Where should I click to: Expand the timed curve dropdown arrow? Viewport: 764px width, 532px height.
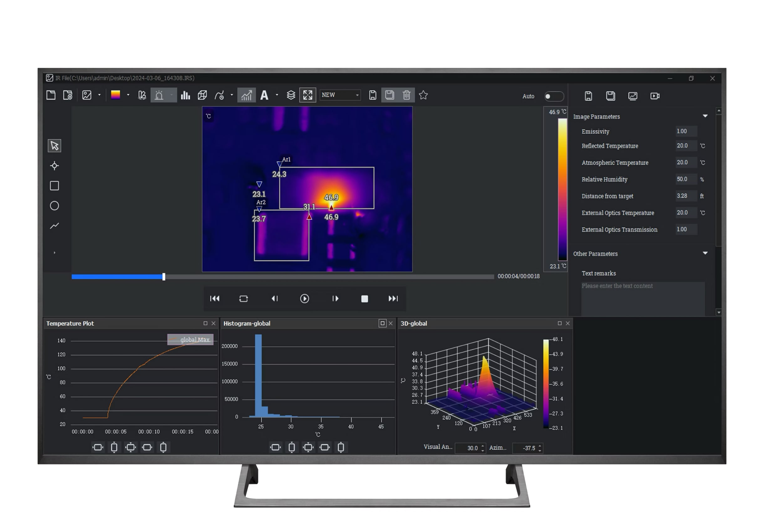[x=232, y=95]
